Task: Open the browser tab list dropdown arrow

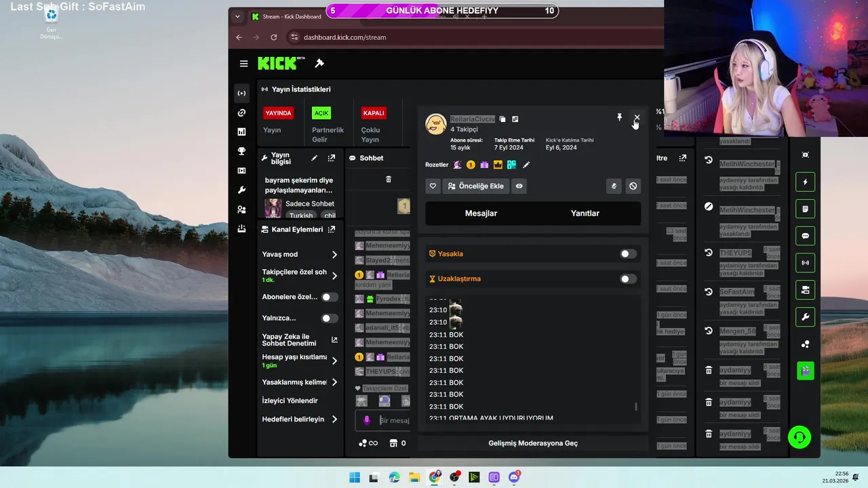Action: pyautogui.click(x=237, y=16)
